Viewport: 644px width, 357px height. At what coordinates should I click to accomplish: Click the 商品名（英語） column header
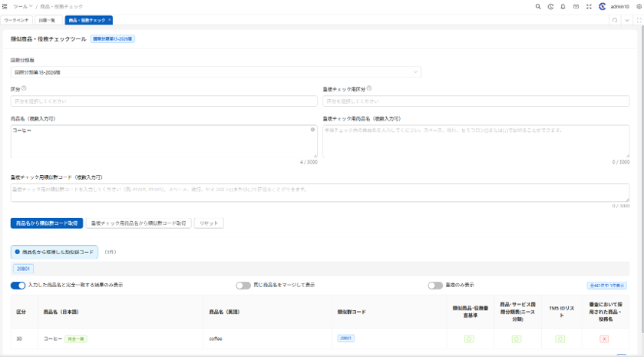coord(267,312)
